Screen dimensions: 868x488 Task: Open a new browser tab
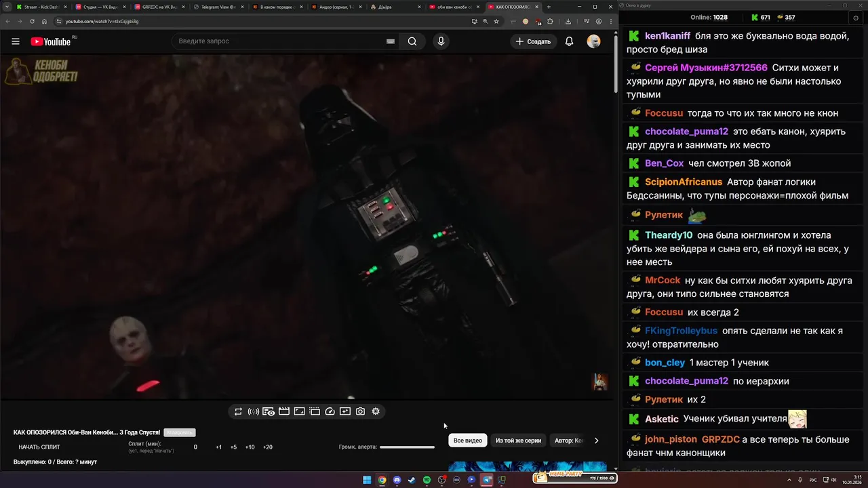click(x=550, y=7)
